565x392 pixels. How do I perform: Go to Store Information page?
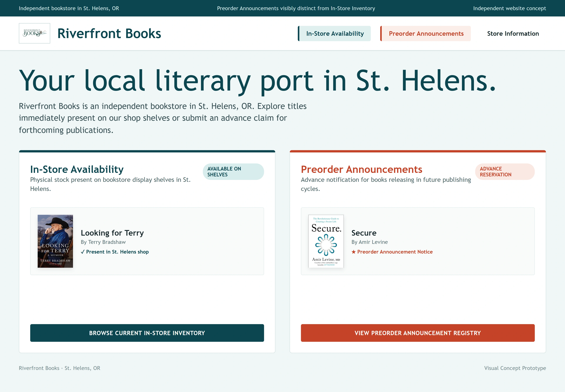coord(513,33)
